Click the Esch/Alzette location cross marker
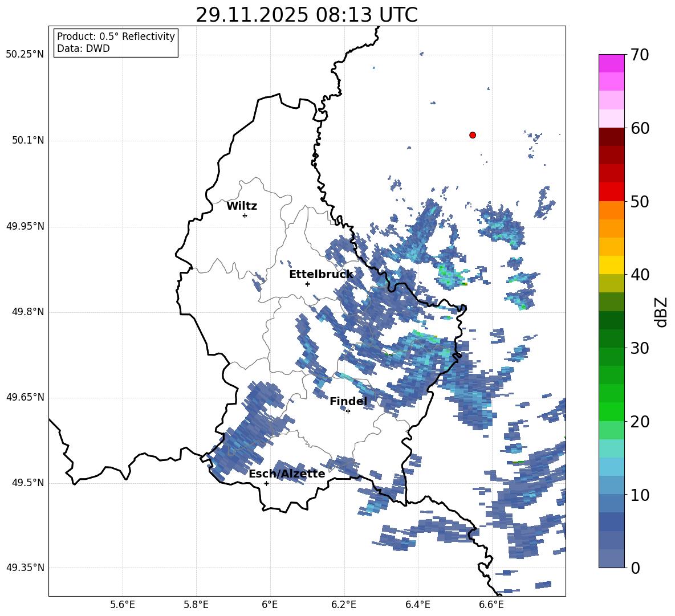 coord(266,483)
